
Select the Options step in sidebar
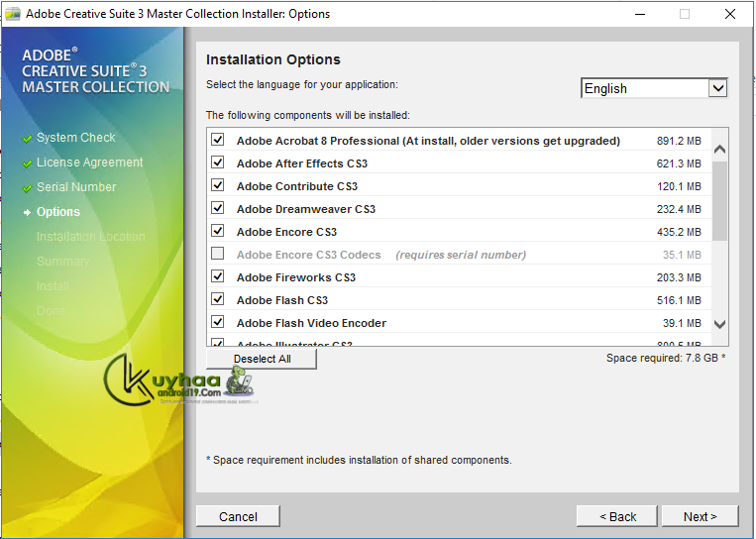click(x=58, y=212)
